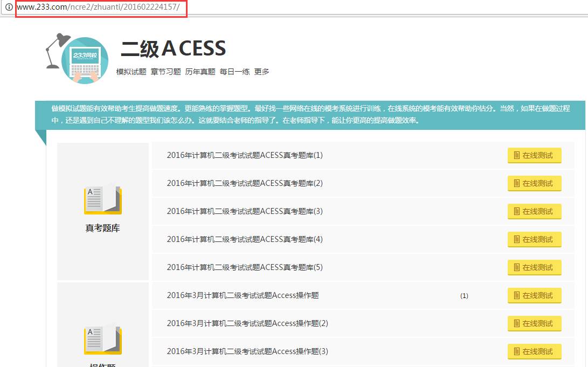Screen dimensions: 588x367
Task: Start 在线测试 for 真考题库(2)
Action: click(535, 183)
